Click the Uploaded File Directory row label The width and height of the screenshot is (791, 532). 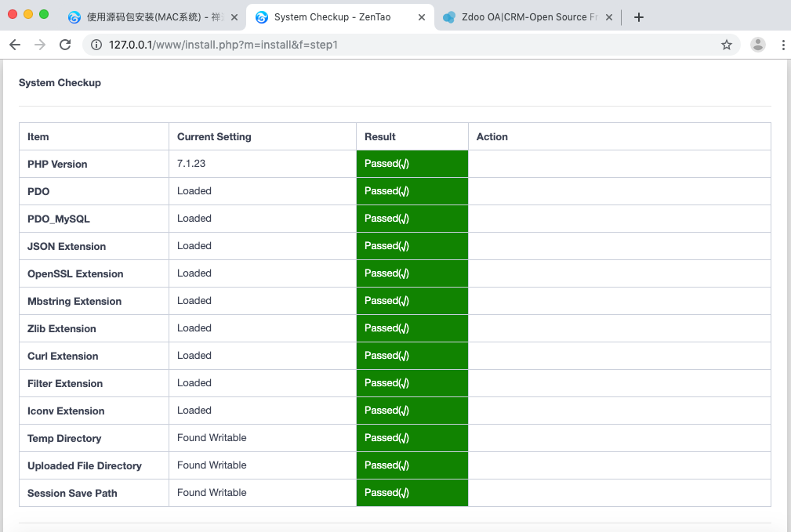click(x=85, y=465)
